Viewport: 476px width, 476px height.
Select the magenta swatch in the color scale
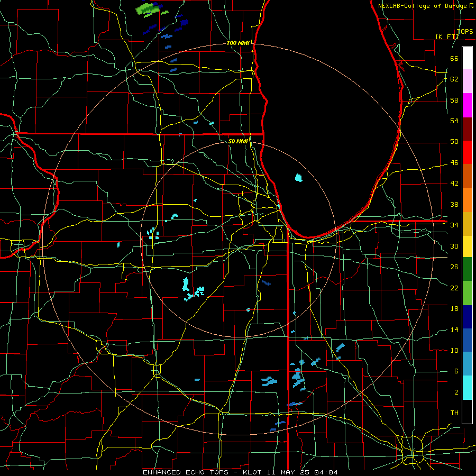click(467, 105)
